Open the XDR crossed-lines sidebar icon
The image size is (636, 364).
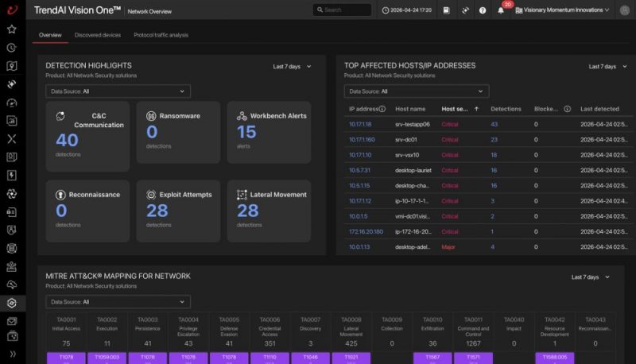click(12, 139)
